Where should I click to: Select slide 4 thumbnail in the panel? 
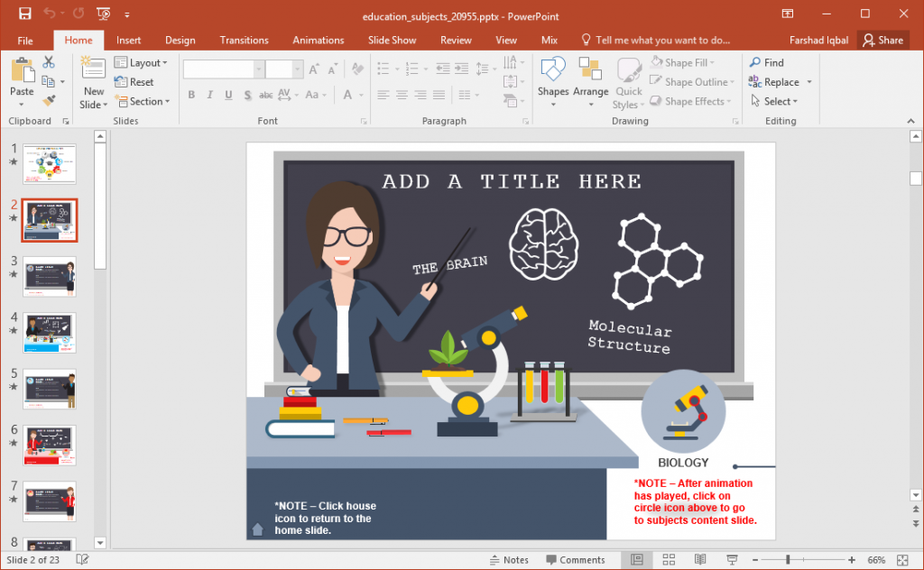tap(50, 332)
